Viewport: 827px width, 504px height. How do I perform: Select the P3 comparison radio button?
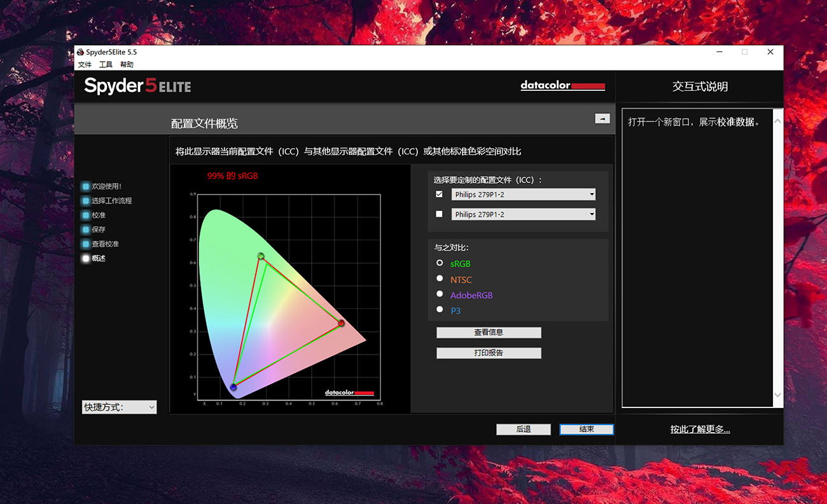pyautogui.click(x=440, y=310)
